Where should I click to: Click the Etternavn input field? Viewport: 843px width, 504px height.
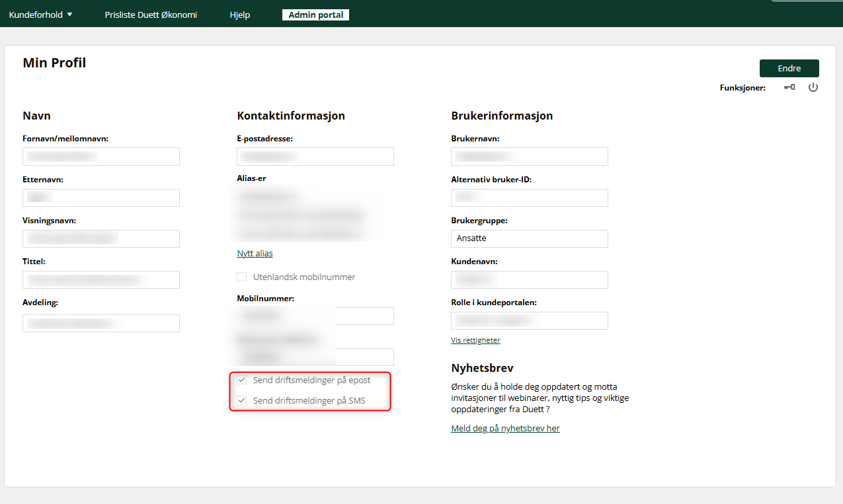101,198
